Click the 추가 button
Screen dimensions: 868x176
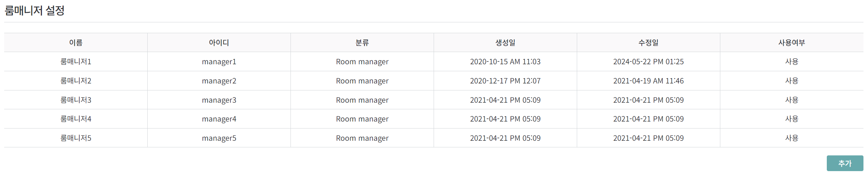[x=845, y=163]
